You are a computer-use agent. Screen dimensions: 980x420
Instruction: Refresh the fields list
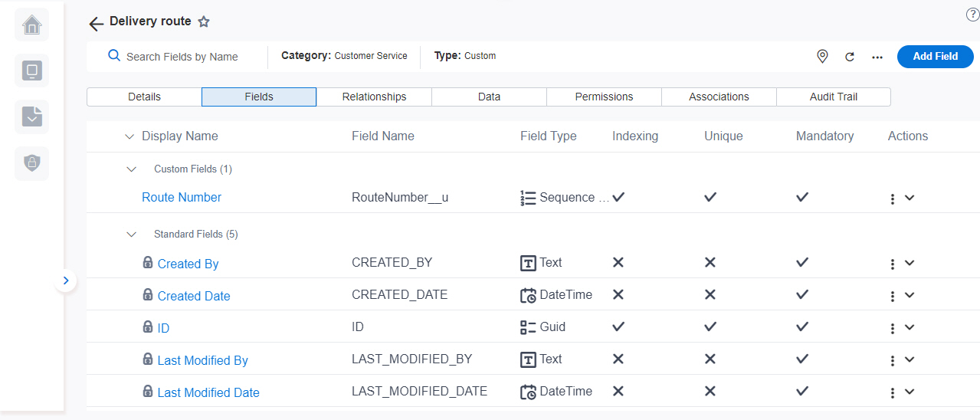[x=850, y=57]
